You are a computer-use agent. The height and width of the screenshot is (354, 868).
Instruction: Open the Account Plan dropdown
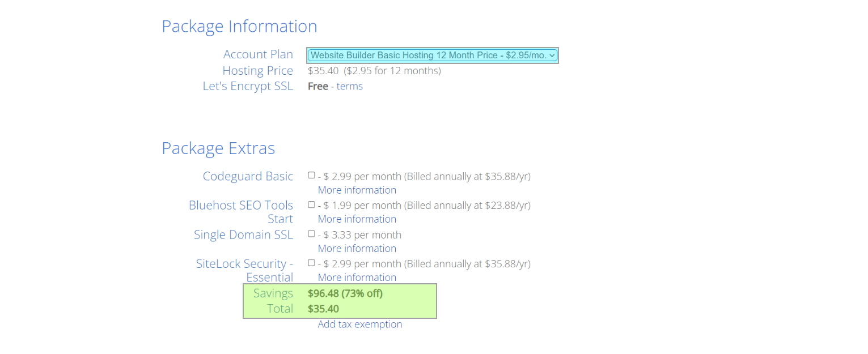(x=433, y=55)
